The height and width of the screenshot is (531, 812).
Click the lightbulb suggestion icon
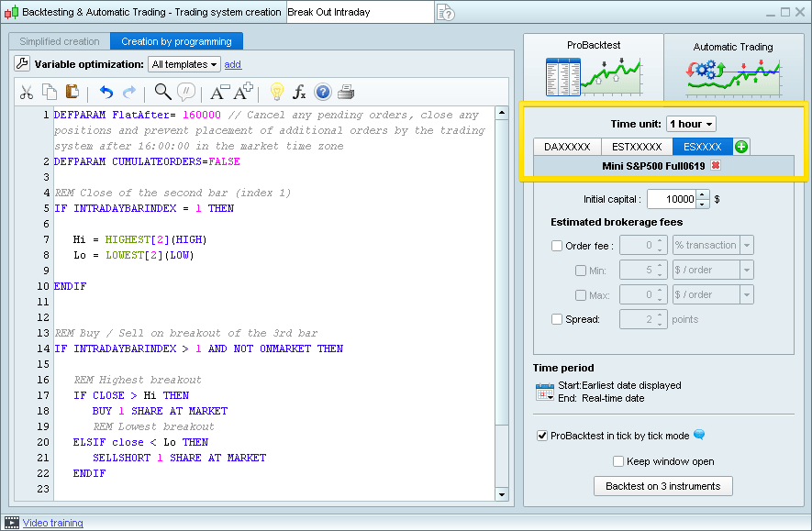point(275,92)
